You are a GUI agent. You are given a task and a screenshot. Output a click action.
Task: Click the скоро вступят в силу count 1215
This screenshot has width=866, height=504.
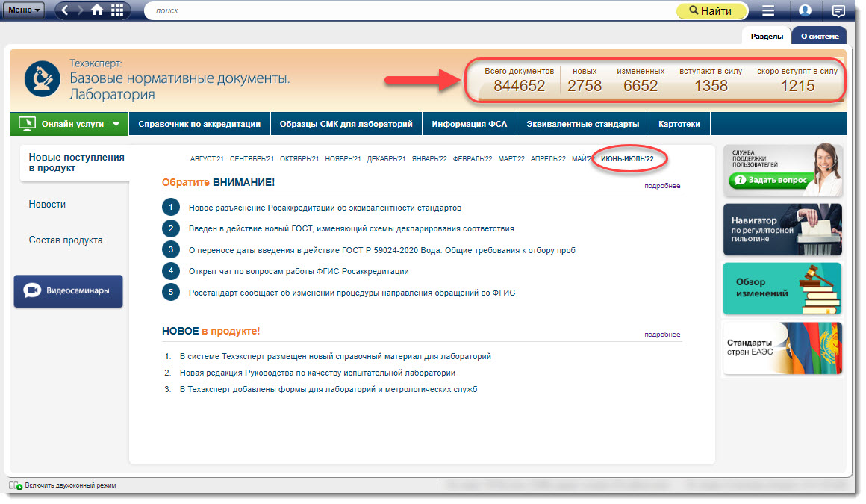click(797, 86)
